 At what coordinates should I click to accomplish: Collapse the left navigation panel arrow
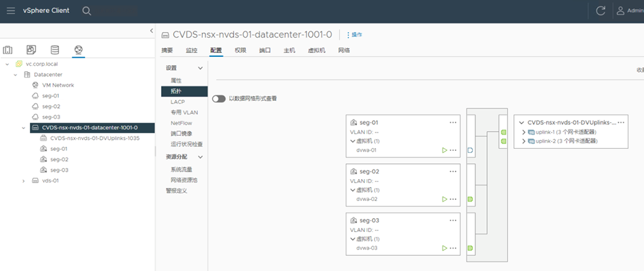151,31
